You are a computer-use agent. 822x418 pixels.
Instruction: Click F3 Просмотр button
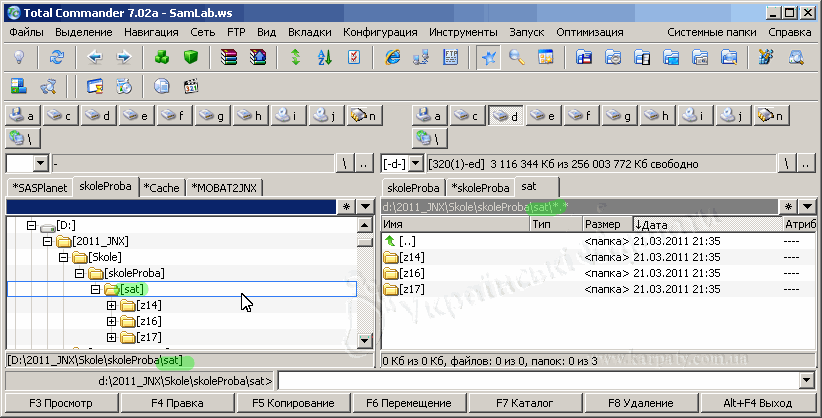[x=61, y=403]
